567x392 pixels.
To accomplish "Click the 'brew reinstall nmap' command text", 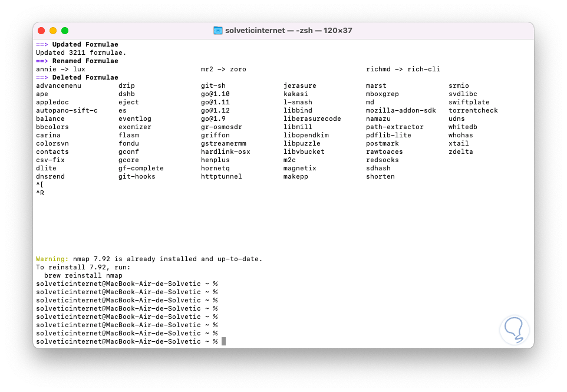I will (x=83, y=275).
